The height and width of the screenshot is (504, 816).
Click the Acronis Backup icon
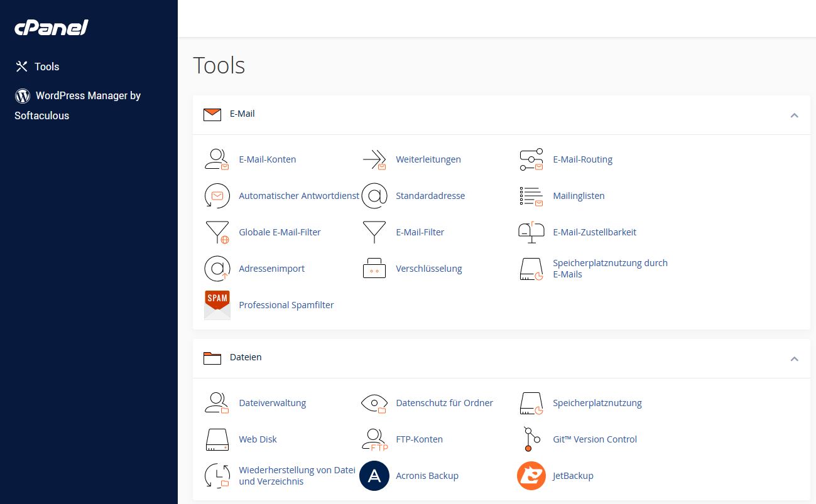[374, 476]
